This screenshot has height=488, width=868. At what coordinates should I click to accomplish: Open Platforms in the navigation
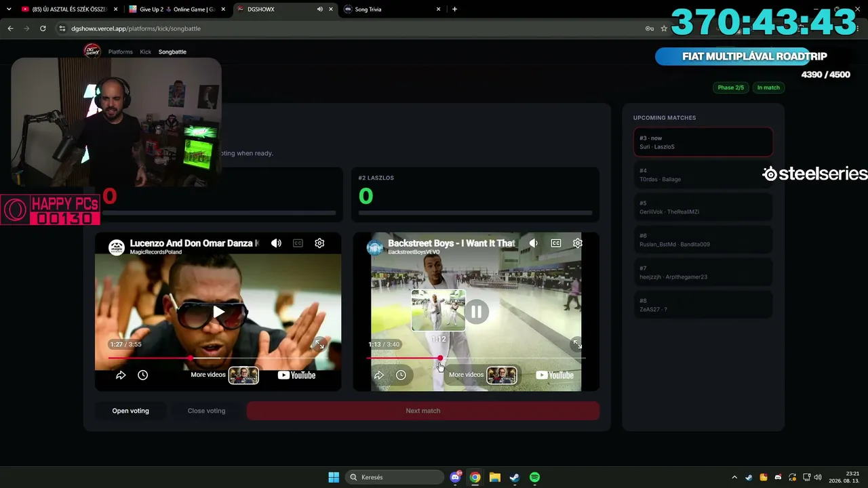pos(121,52)
